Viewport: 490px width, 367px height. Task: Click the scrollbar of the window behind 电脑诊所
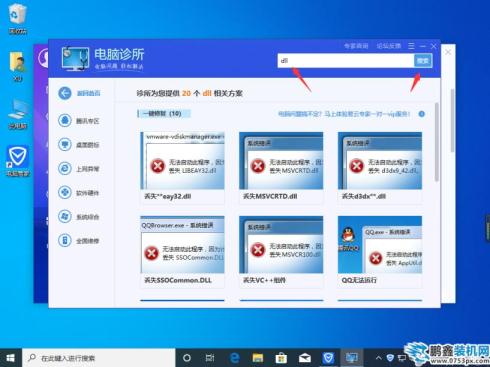pos(452,121)
